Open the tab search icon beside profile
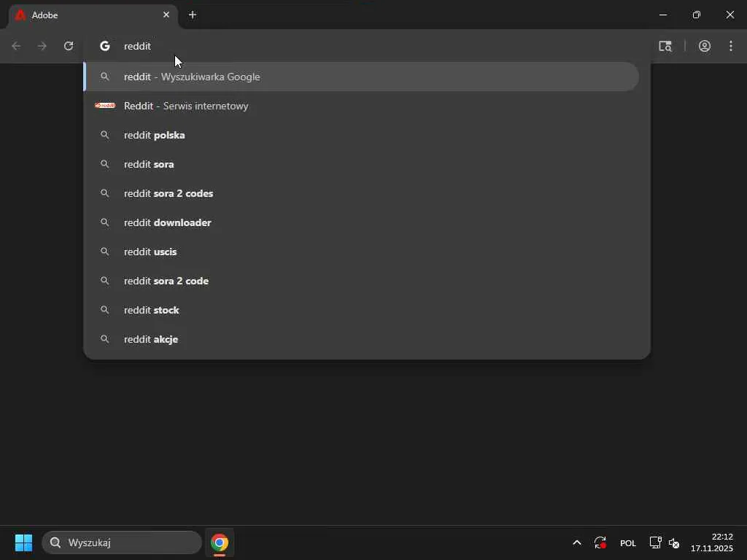 pyautogui.click(x=665, y=46)
